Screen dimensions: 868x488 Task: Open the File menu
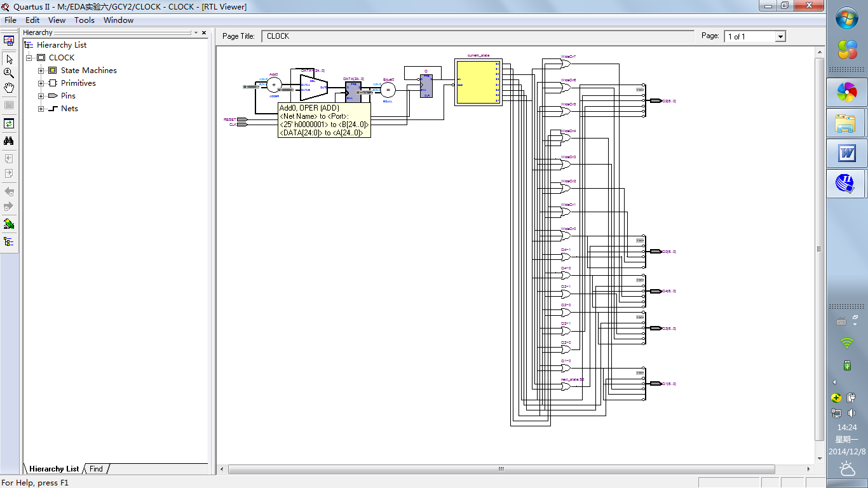11,20
